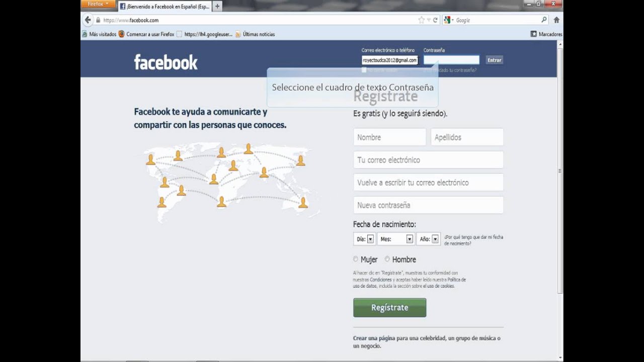Toggle the keep session open checkbox

pos(364,70)
